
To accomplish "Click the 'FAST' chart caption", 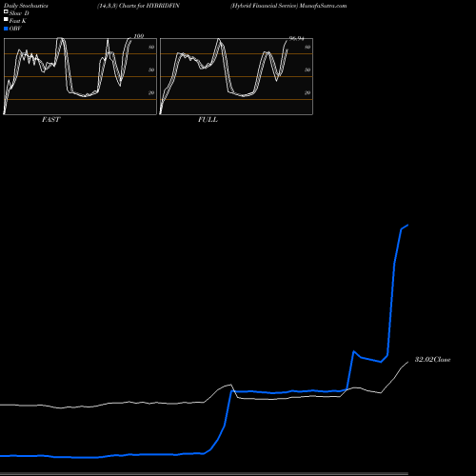I will 50,120.
